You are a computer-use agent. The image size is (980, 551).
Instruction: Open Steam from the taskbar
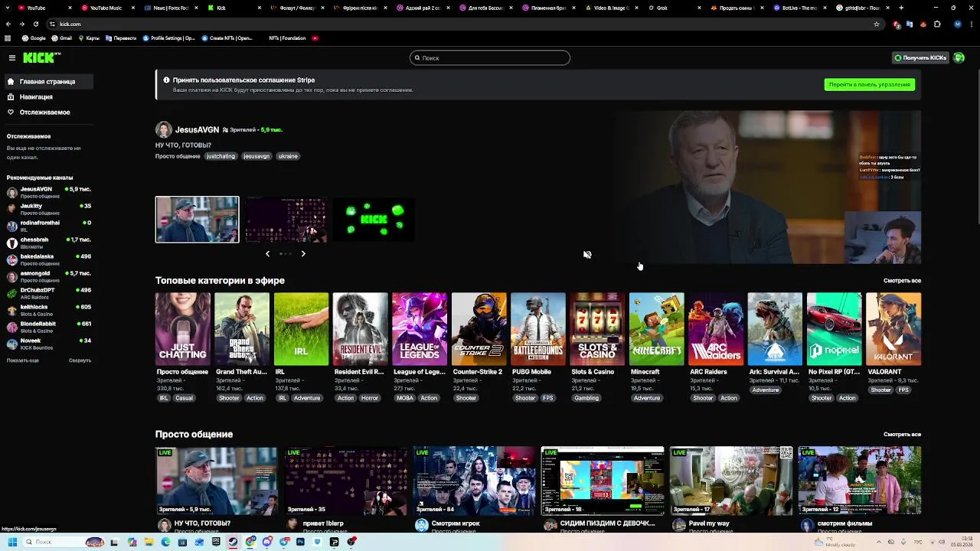coord(234,542)
